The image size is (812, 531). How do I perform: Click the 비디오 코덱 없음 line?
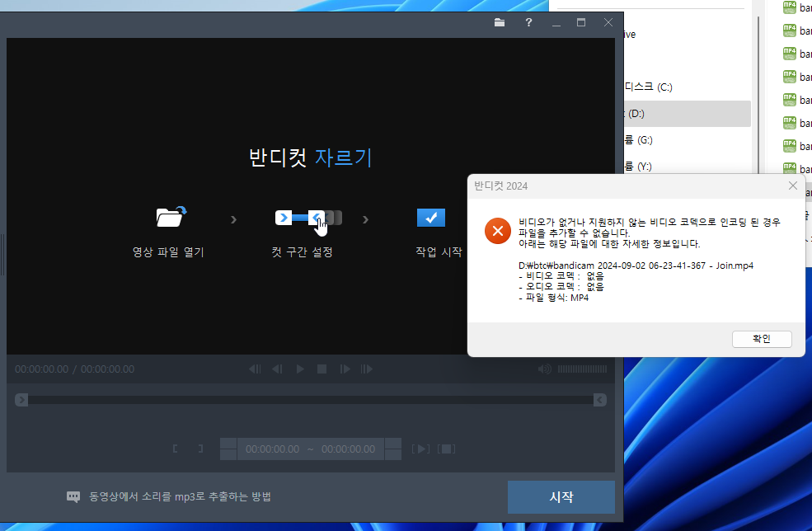561,276
